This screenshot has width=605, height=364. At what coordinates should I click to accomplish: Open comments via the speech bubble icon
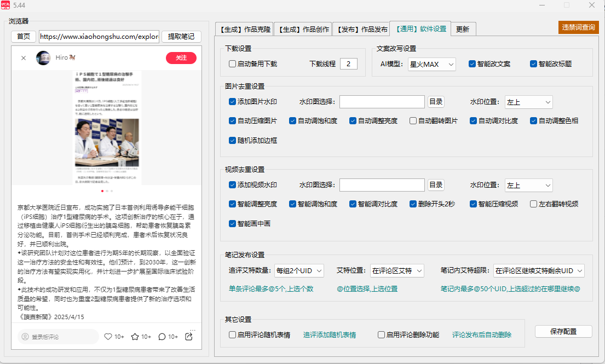[x=162, y=337]
